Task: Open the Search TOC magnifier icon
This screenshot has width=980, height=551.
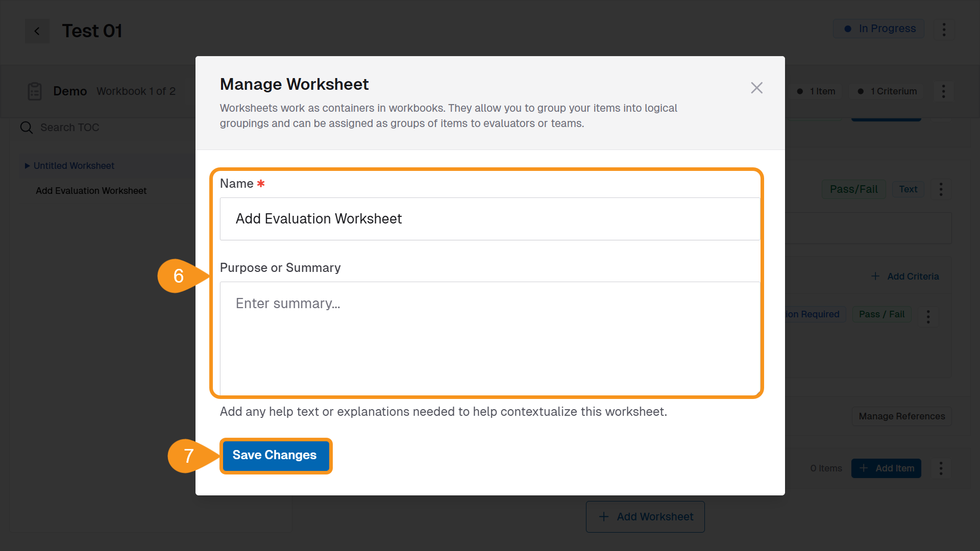Action: coord(26,127)
